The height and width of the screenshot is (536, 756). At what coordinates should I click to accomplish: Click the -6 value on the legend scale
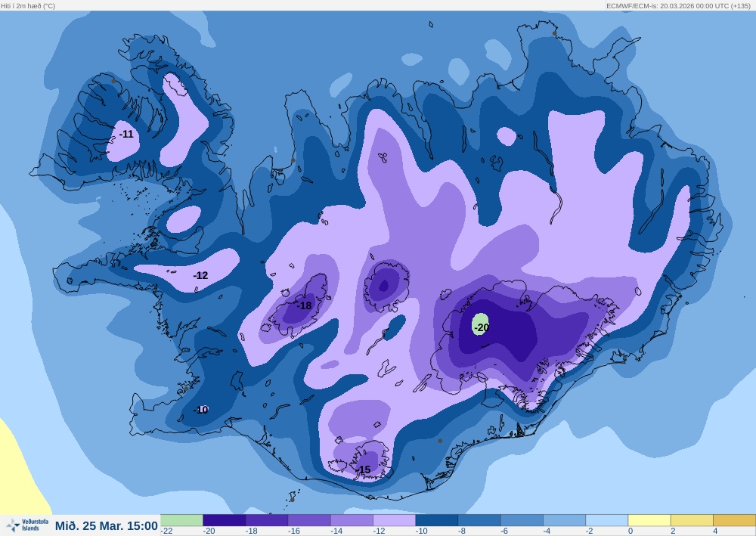coord(504,531)
